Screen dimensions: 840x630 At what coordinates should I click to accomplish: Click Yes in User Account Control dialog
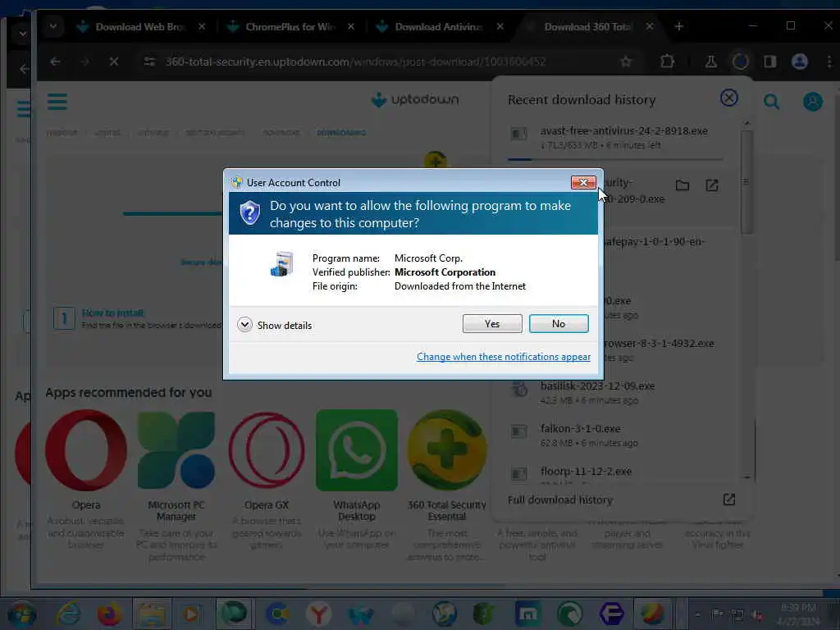click(492, 323)
